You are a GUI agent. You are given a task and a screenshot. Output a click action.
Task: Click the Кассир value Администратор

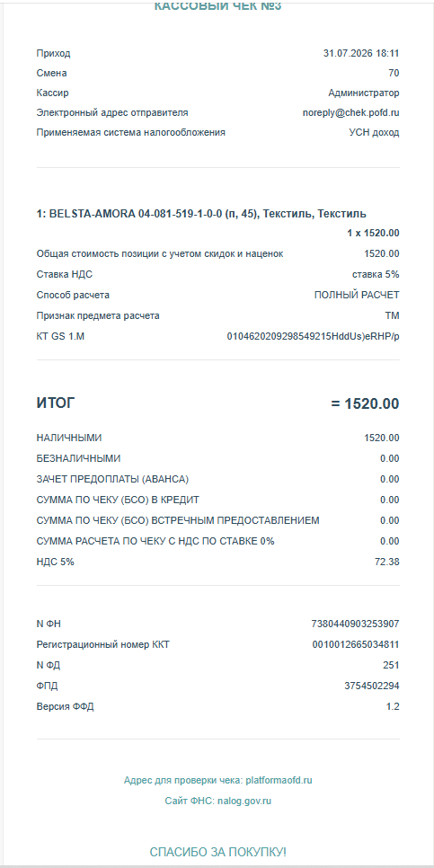(364, 93)
